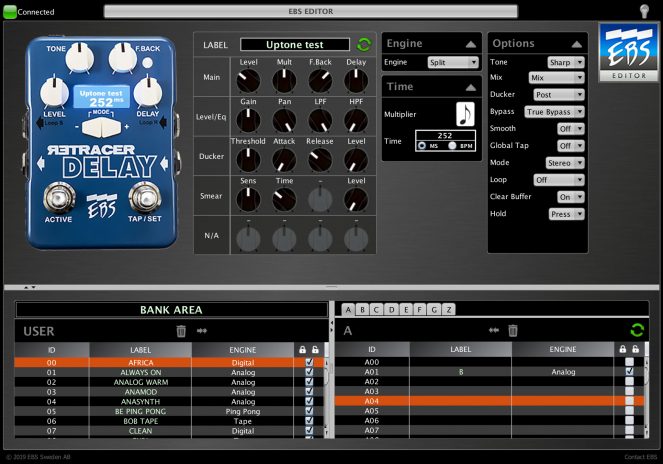This screenshot has width=663, height=464.
Task: Click the EBS Editor logo
Action: pyautogui.click(x=628, y=53)
